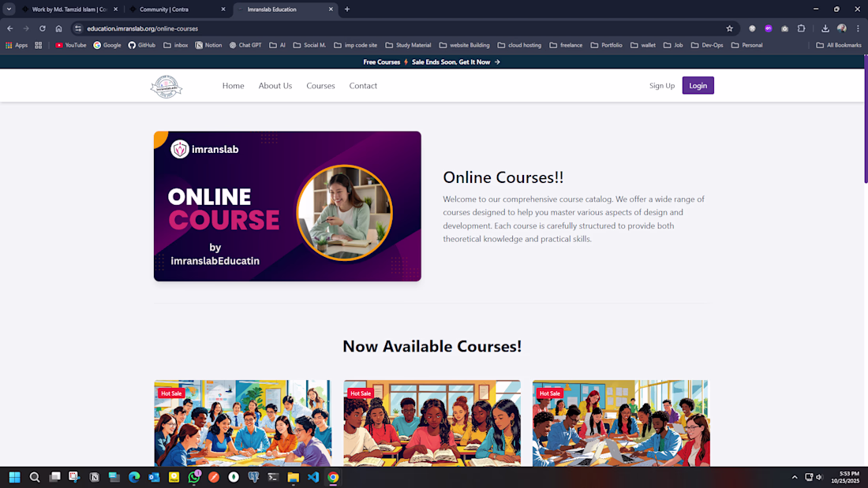Image resolution: width=868 pixels, height=488 pixels.
Task: Open the GitHub bookmark
Action: 142,46
